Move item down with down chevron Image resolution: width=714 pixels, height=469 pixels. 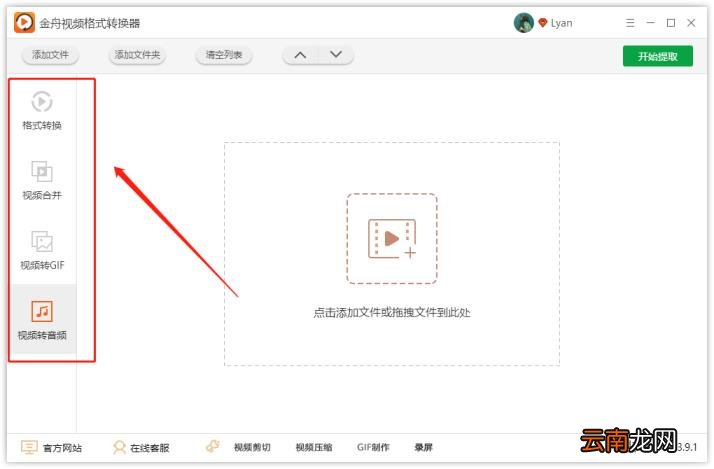pyautogui.click(x=336, y=55)
